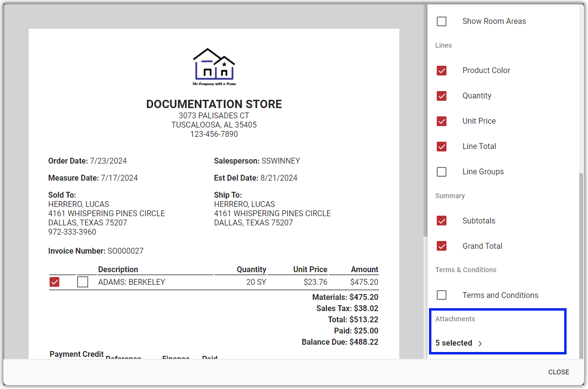Click the Terms & Conditions section heading
588x389 pixels.
pos(466,270)
